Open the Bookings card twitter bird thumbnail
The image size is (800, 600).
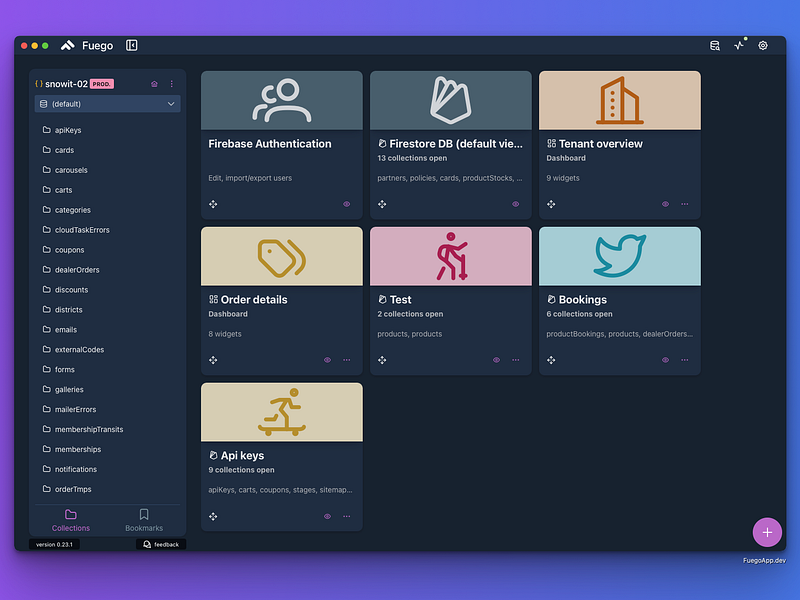click(620, 256)
